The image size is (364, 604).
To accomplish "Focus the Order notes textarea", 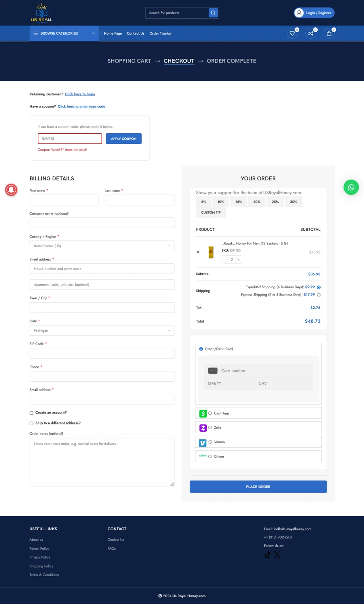I will click(x=102, y=462).
